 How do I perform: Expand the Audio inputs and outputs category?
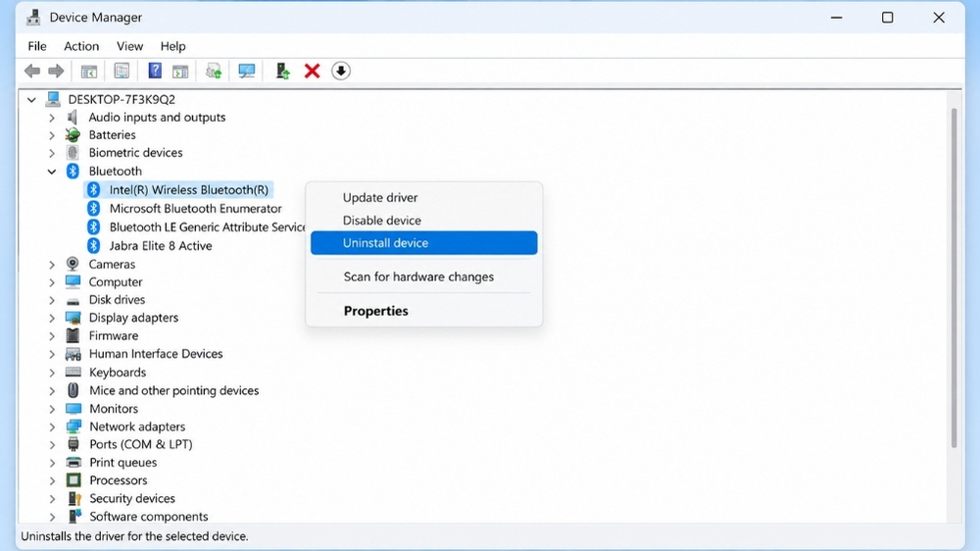click(52, 118)
